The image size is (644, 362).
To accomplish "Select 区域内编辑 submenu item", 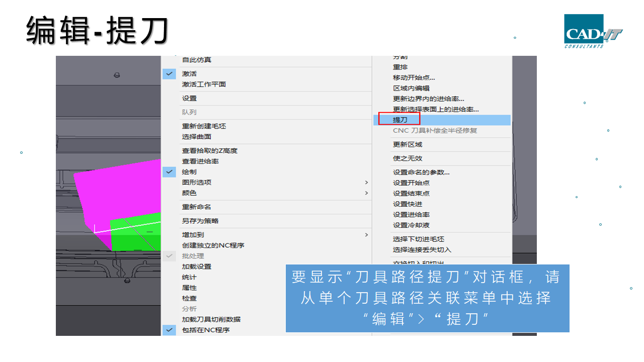I will (x=411, y=88).
